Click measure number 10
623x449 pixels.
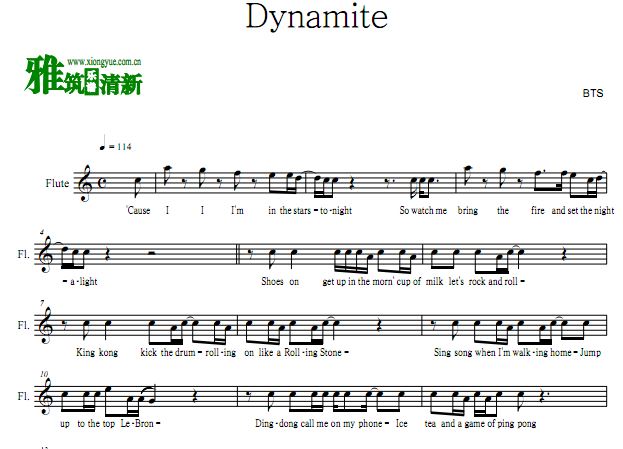tap(44, 374)
